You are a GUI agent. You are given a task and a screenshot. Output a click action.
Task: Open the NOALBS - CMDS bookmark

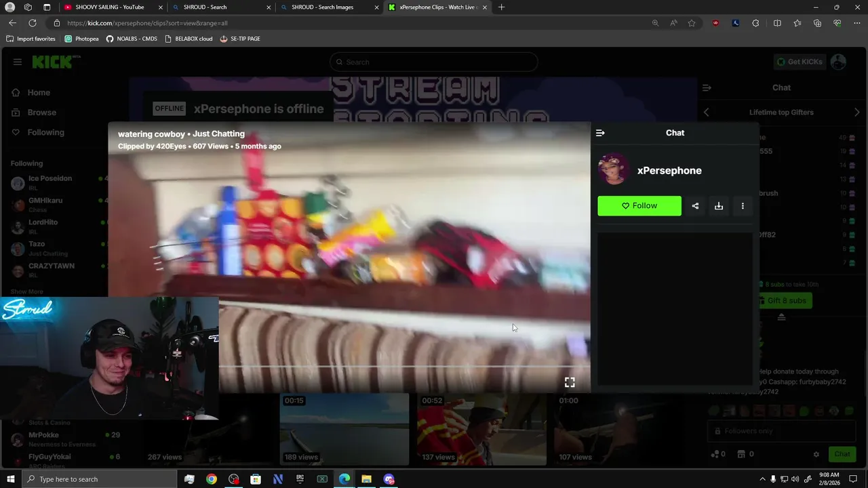132,39
